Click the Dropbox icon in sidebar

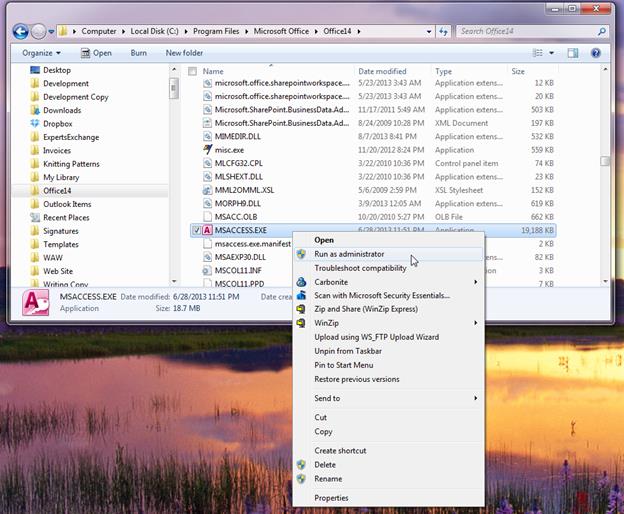35,123
